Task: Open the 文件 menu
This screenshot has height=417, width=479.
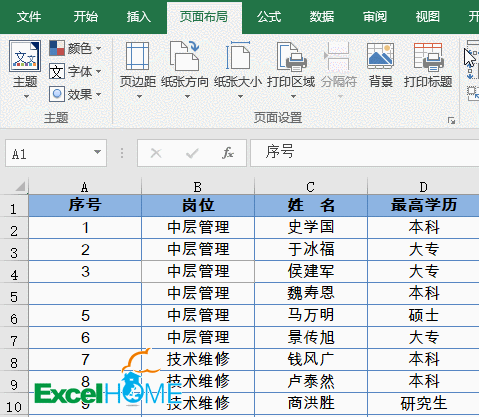Action: 29,17
